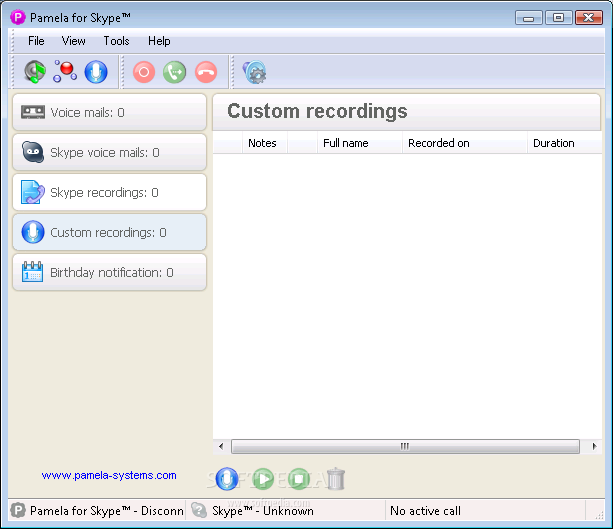Click the sound/speaker toolbar icon with green note
Screen dimensions: 613x529
click(35, 72)
